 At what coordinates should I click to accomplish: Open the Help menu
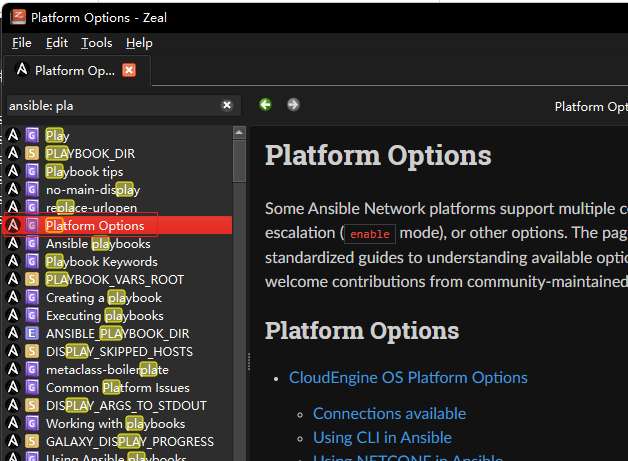click(x=139, y=43)
